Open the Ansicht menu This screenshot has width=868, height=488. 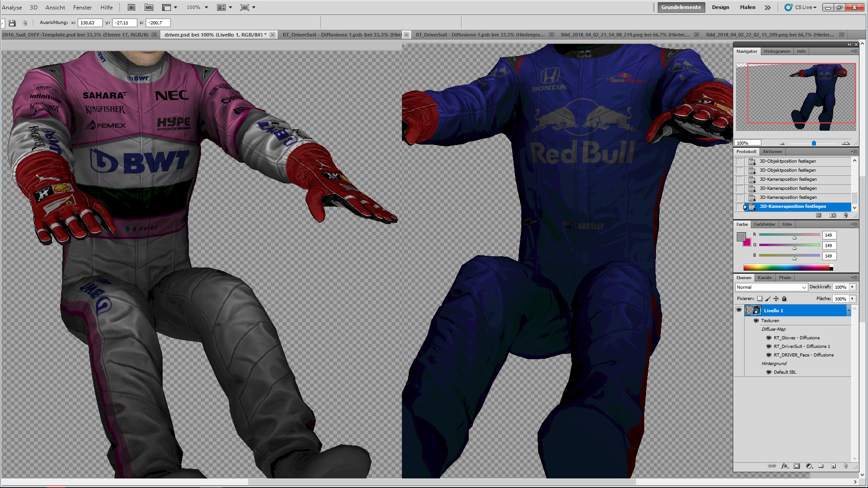click(55, 7)
